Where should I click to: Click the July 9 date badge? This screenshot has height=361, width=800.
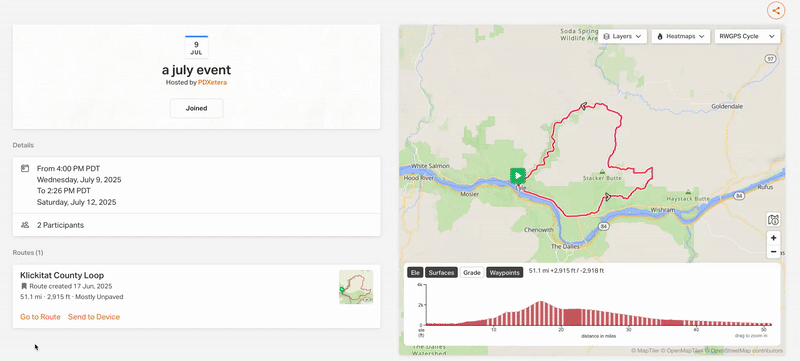[196, 47]
